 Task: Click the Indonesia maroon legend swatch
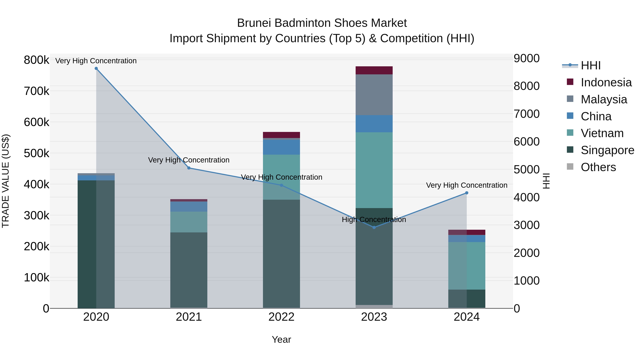[570, 82]
